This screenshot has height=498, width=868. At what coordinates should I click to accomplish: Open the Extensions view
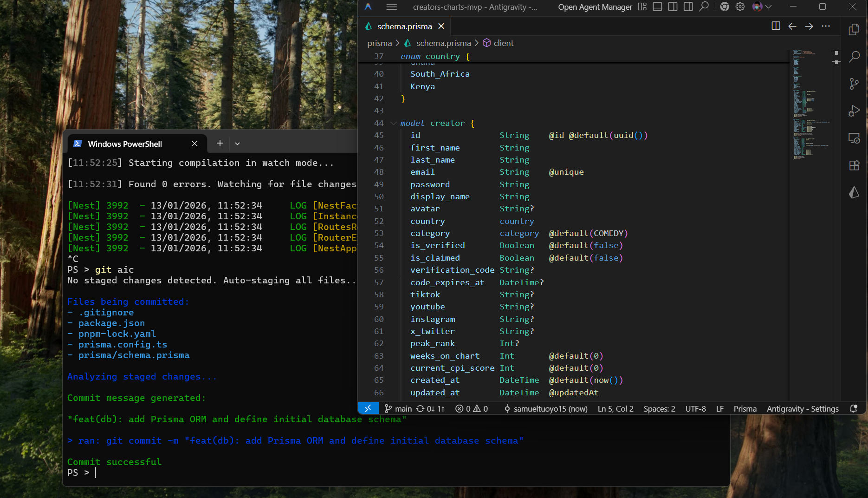tap(854, 165)
